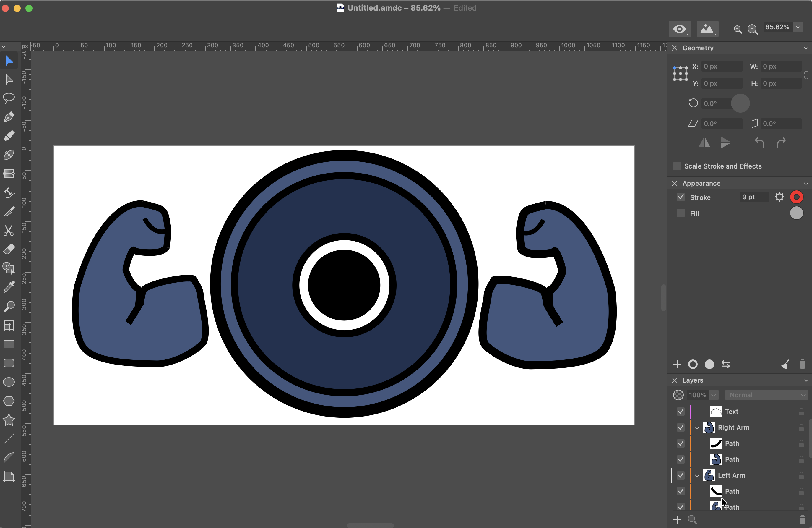Open the gray fill color swatch
The height and width of the screenshot is (528, 812).
(796, 213)
